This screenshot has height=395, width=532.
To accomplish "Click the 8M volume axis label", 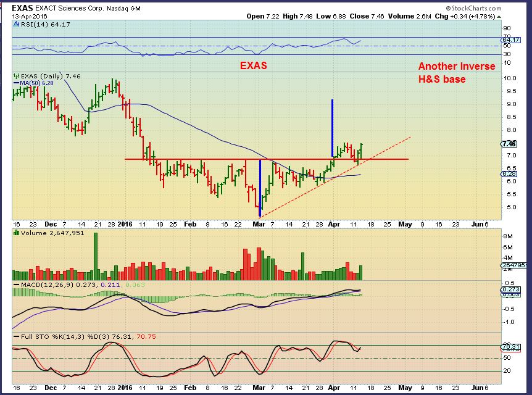I will click(508, 236).
